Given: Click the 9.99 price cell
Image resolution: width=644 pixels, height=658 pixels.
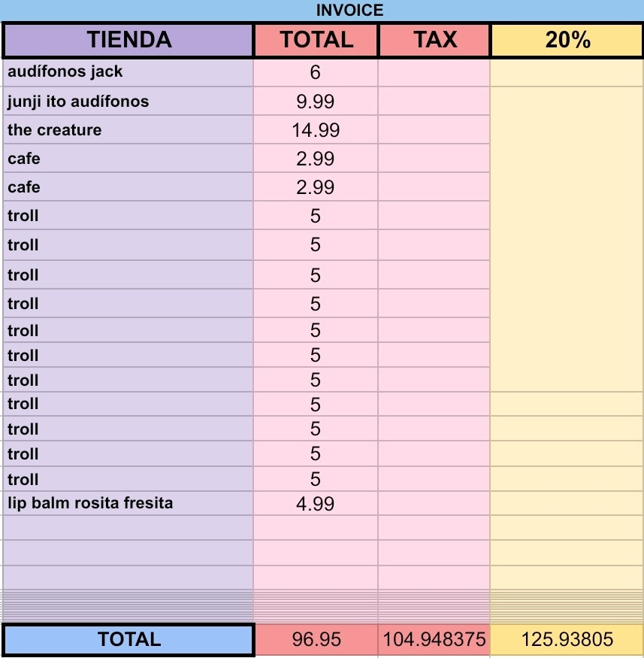Looking at the screenshot, I should click(316, 101).
